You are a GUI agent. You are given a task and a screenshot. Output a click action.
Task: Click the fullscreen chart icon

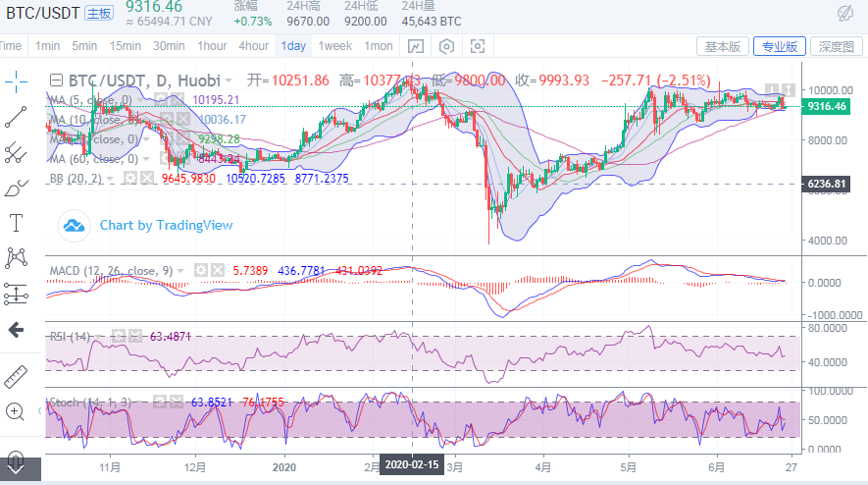[478, 46]
